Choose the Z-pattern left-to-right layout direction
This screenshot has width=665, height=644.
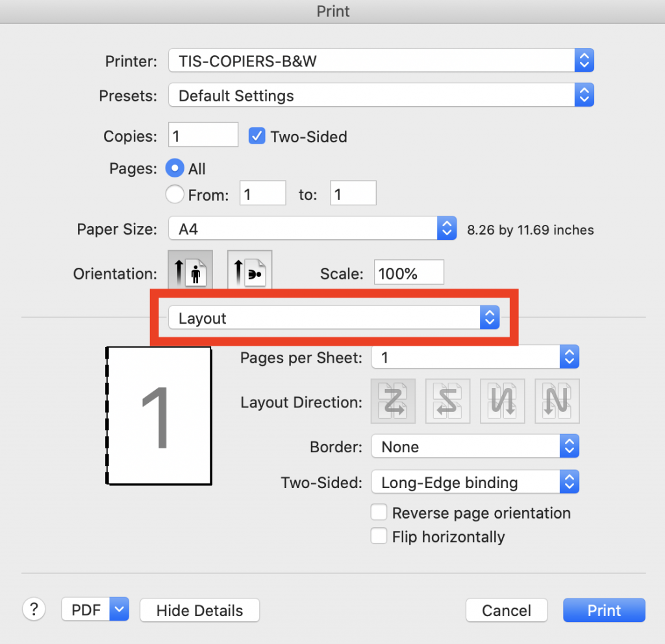(392, 402)
